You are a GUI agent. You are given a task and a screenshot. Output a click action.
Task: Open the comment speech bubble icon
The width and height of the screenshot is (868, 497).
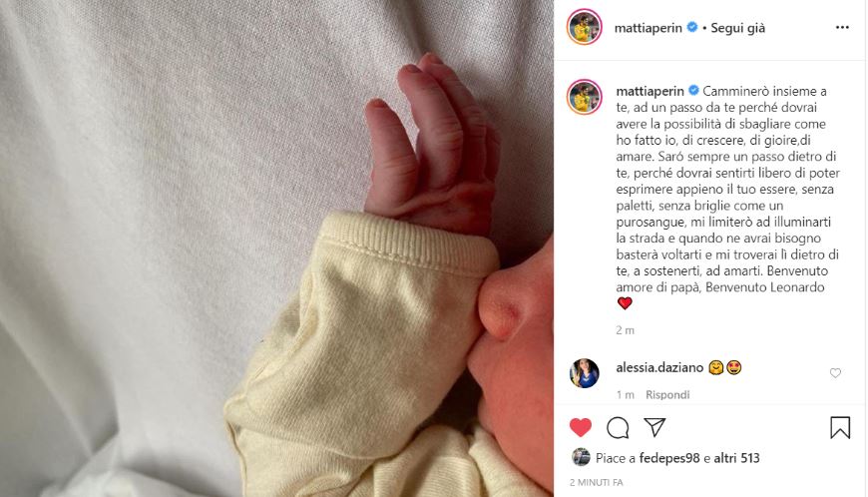(618, 427)
